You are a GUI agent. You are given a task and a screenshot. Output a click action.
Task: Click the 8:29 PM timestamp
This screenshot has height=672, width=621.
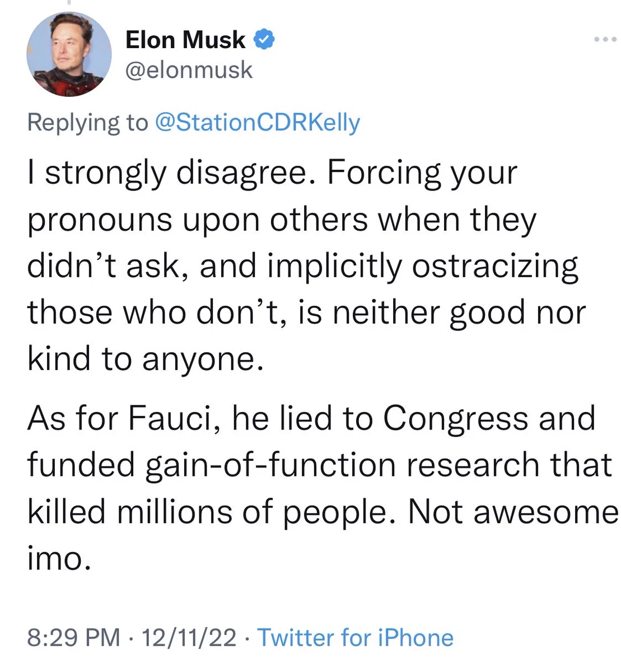[x=73, y=638]
